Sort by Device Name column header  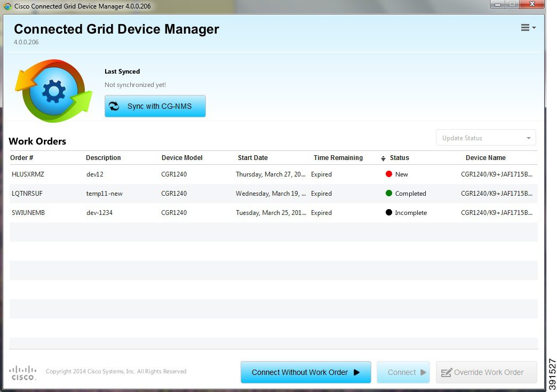pyautogui.click(x=486, y=158)
